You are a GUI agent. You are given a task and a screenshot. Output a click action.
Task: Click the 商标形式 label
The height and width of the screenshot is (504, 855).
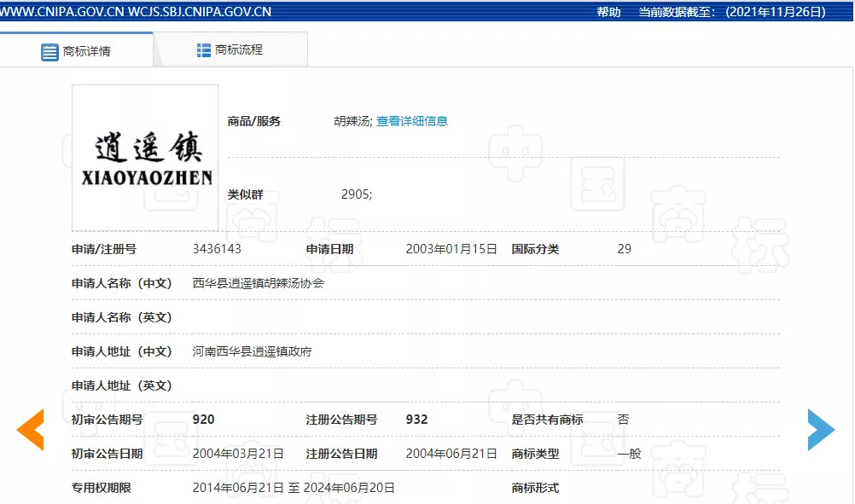click(x=536, y=488)
